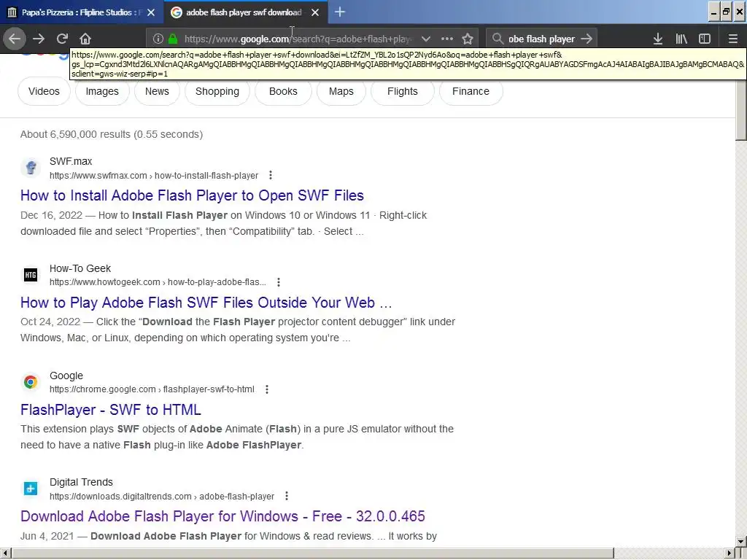
Task: Click the 'Jun 4, 2021' snippet text
Action: click(x=47, y=536)
